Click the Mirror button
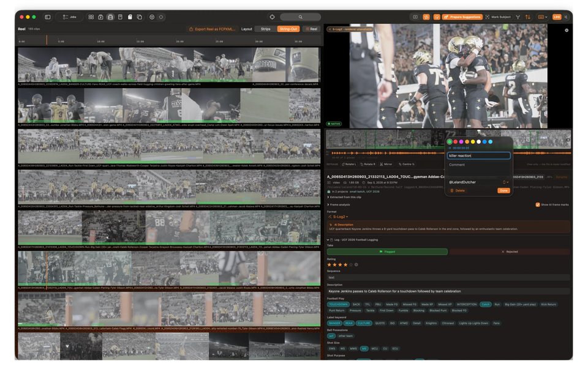 click(x=386, y=164)
